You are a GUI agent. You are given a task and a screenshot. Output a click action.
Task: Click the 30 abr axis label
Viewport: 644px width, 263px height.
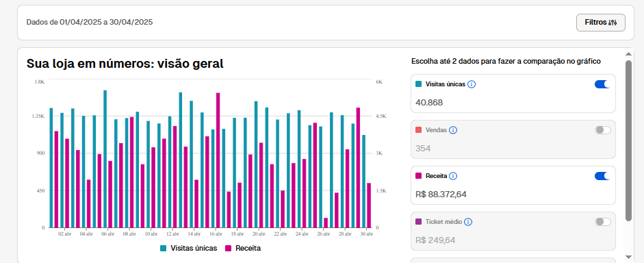pyautogui.click(x=367, y=234)
